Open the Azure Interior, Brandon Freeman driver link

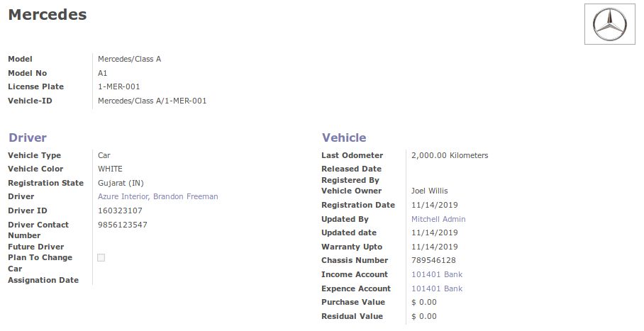click(x=157, y=197)
